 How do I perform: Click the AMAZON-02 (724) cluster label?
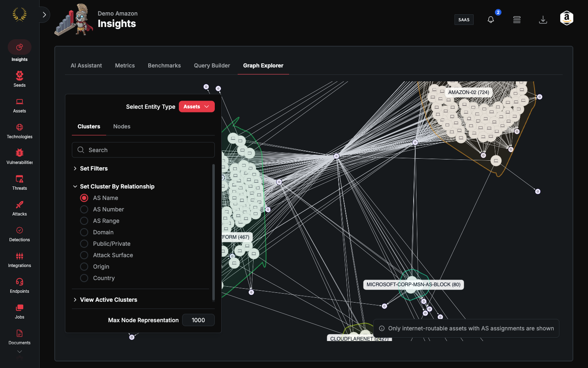468,92
